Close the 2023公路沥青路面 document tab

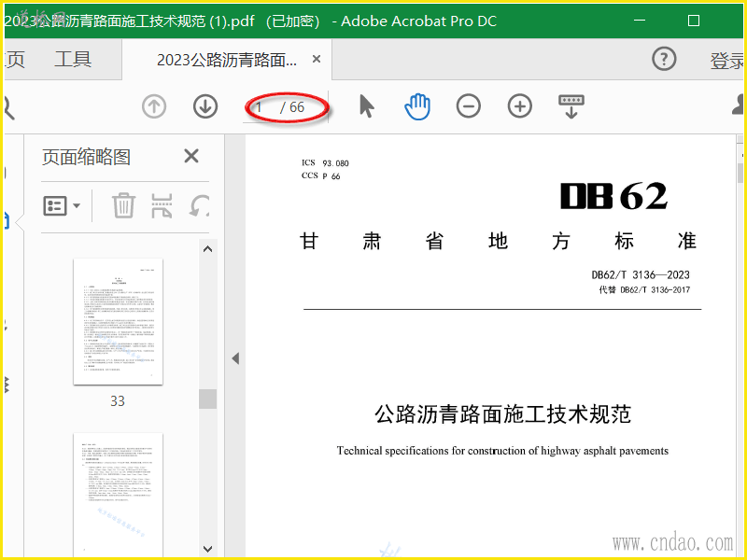(317, 59)
